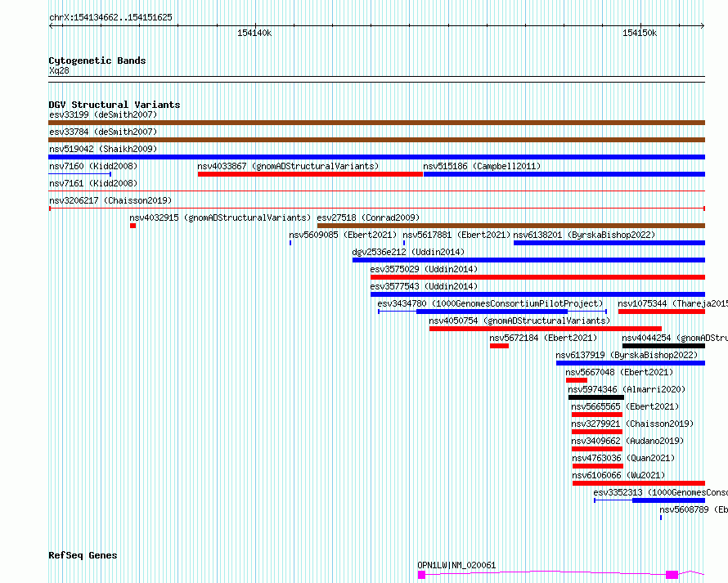This screenshot has height=583, width=728.
Task: Click the nsv3206217 (Chaisson2019) label
Action: click(x=110, y=200)
